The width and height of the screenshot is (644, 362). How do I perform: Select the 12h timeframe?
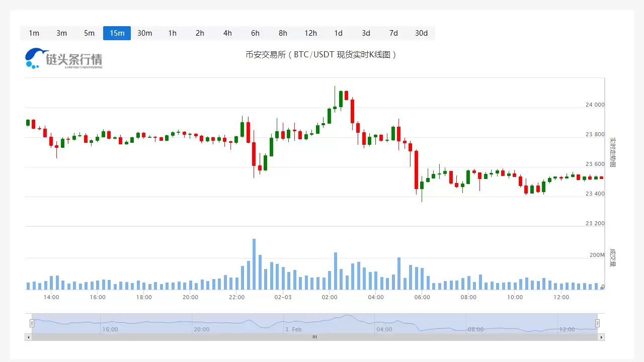tap(310, 33)
